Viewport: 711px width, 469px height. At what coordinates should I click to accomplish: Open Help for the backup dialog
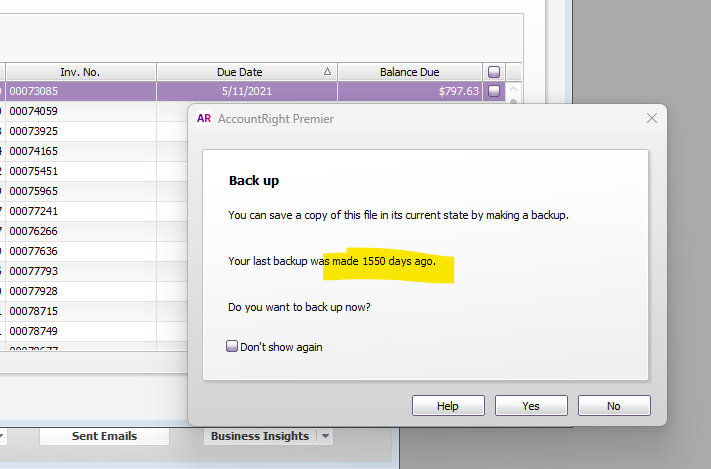click(448, 406)
